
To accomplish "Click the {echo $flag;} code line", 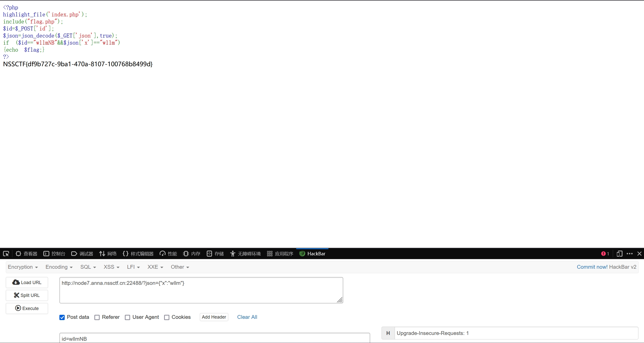I will [x=24, y=50].
